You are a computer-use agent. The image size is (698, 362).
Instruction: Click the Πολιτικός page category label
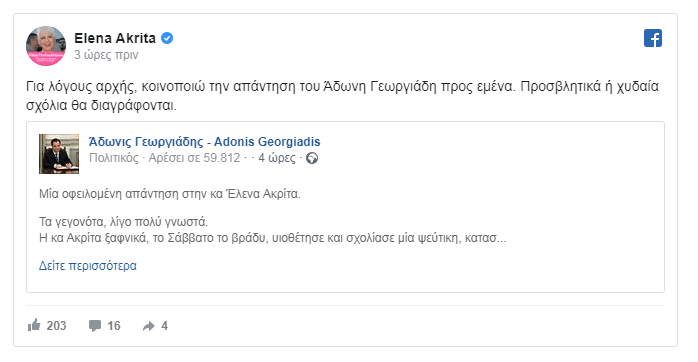tap(114, 158)
